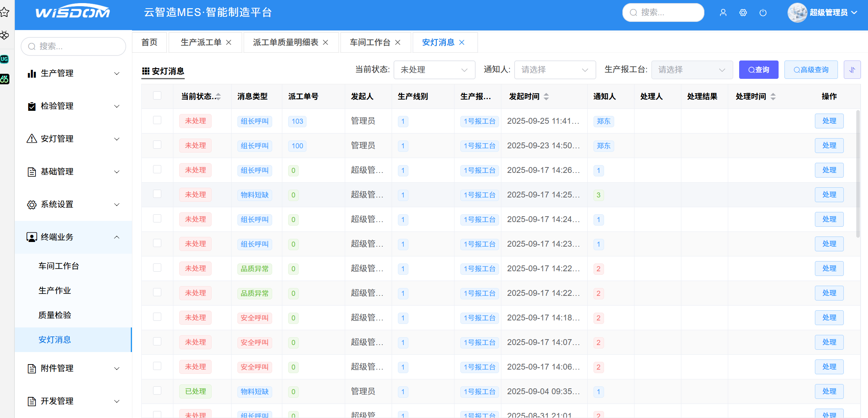Click the sidebar search field
The image size is (868, 418).
73,46
